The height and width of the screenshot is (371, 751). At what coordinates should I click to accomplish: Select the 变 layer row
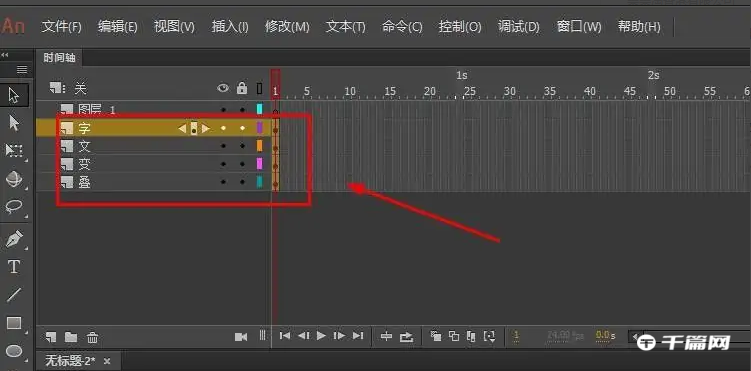(153, 164)
